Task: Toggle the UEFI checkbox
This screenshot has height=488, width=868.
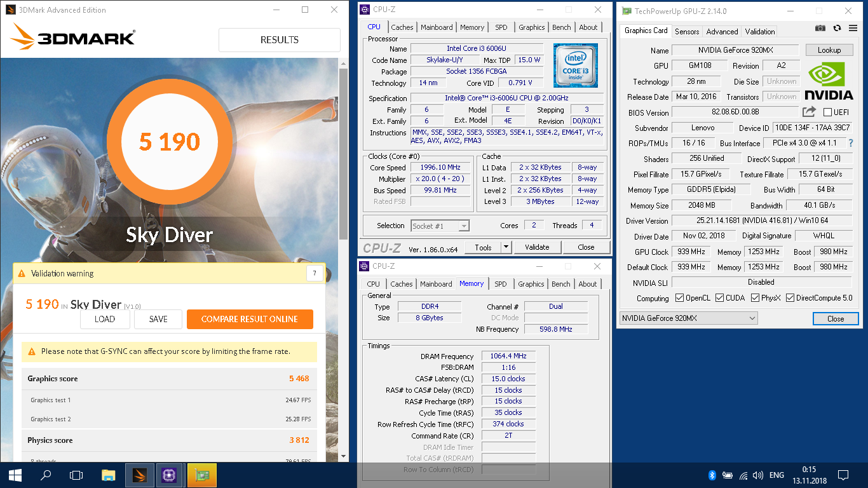Action: [x=827, y=112]
